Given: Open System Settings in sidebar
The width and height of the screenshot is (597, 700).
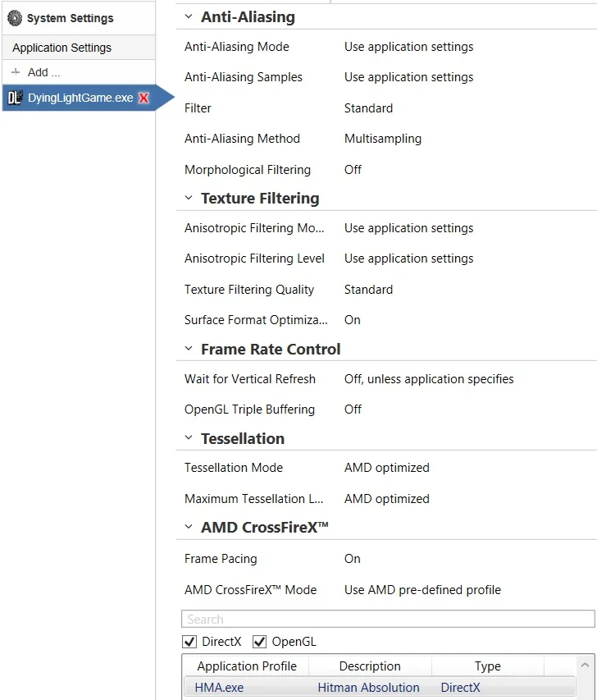Looking at the screenshot, I should pos(70,18).
